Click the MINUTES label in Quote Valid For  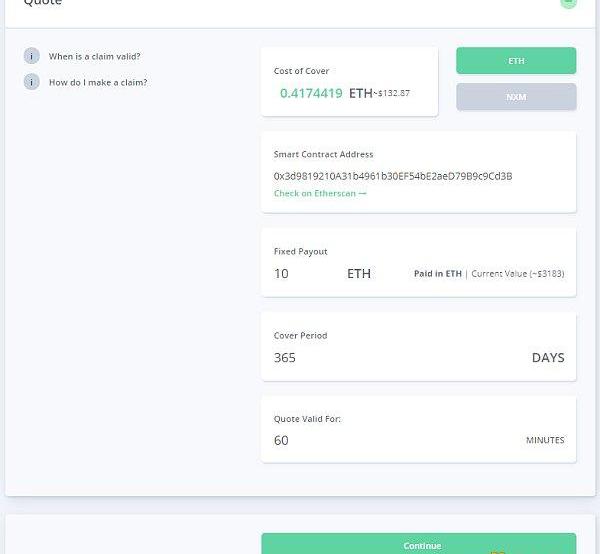545,440
